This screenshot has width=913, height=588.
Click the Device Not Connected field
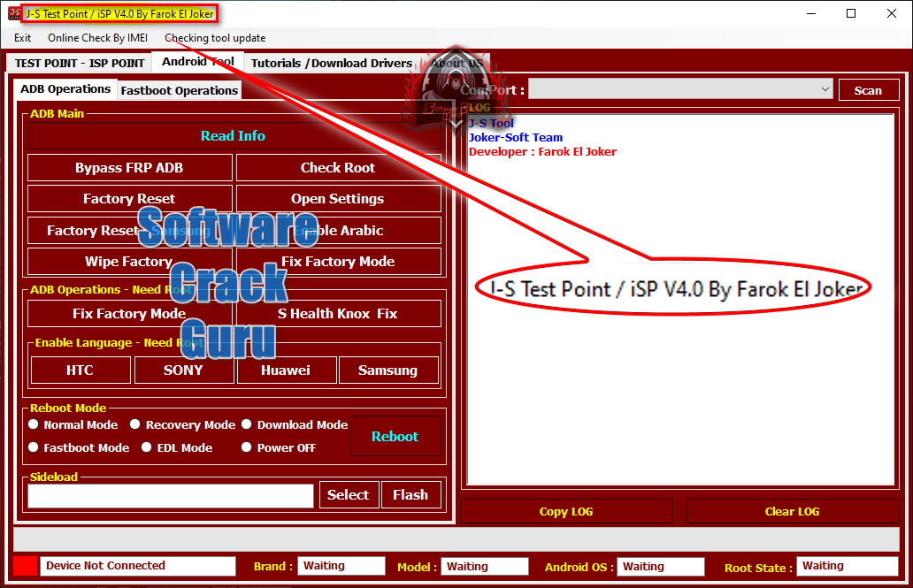138,566
